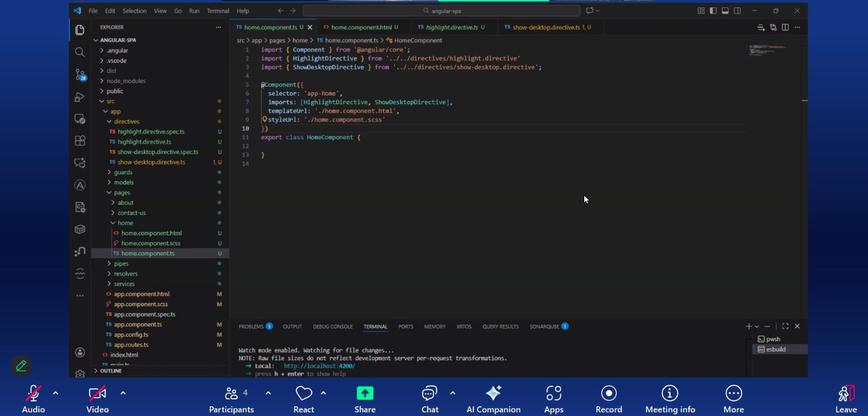Close the terminal panel
Screen dimensions: 868x416
[797, 327]
